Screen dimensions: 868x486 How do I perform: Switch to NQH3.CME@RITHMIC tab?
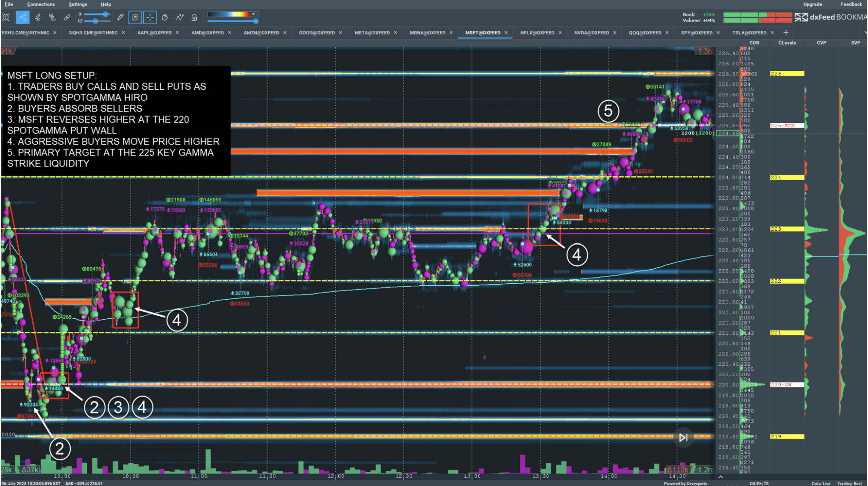tap(93, 33)
